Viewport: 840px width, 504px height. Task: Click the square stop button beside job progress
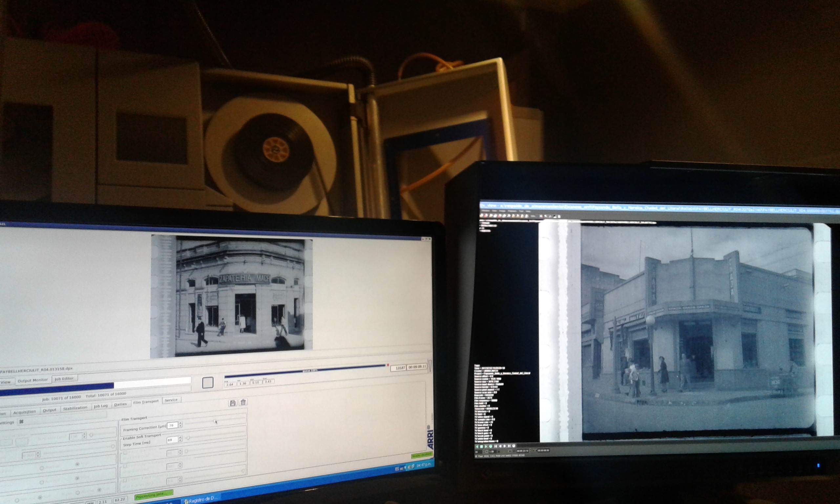pyautogui.click(x=208, y=383)
